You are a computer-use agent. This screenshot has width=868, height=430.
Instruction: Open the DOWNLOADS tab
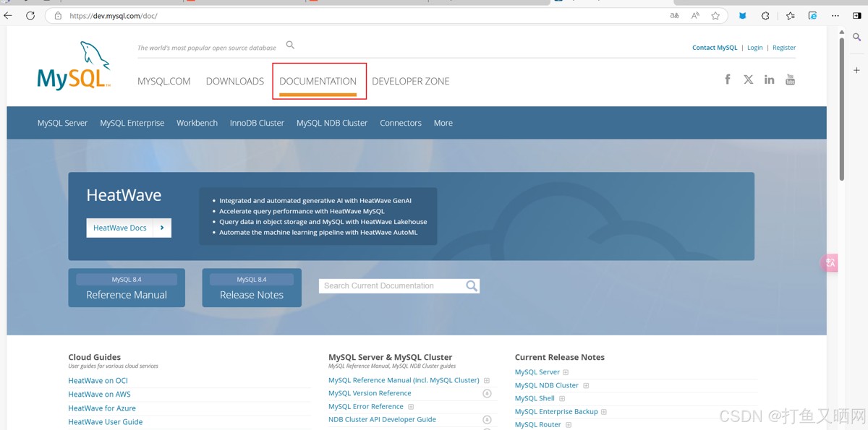235,81
